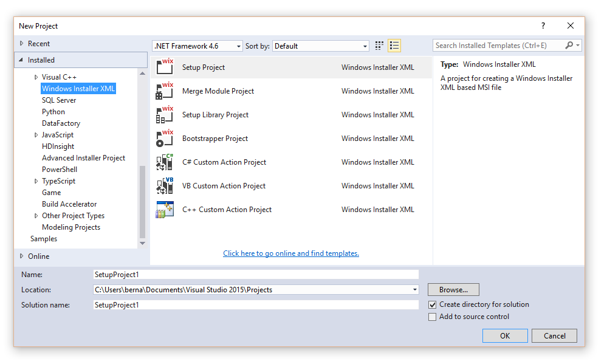This screenshot has height=364, width=607.
Task: Click the Merge Module Project icon
Action: (x=165, y=91)
